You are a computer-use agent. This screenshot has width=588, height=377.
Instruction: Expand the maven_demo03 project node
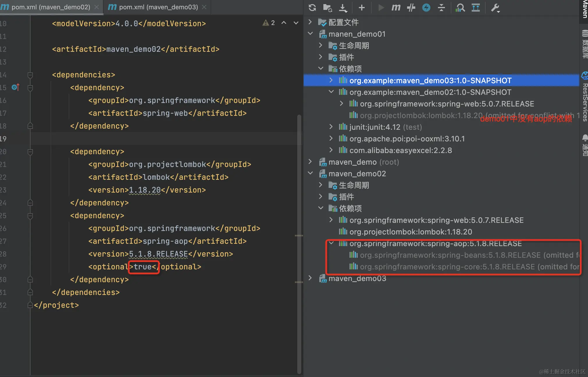(310, 278)
